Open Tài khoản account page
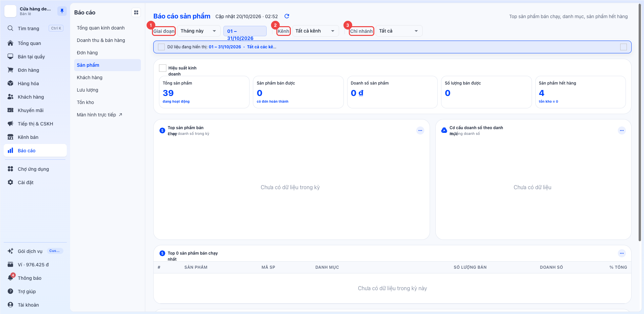The height and width of the screenshot is (314, 644). [35, 305]
